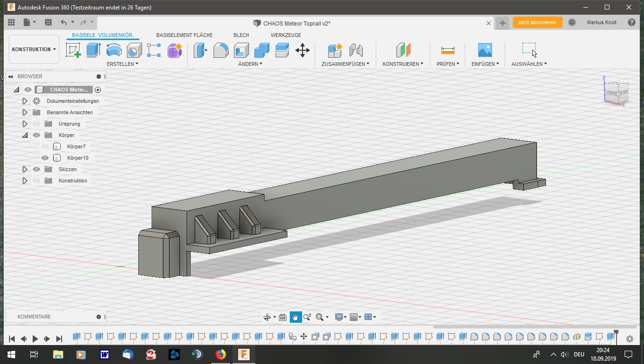Click the Create Sketch icon
This screenshot has width=644, height=364.
pos(73,50)
